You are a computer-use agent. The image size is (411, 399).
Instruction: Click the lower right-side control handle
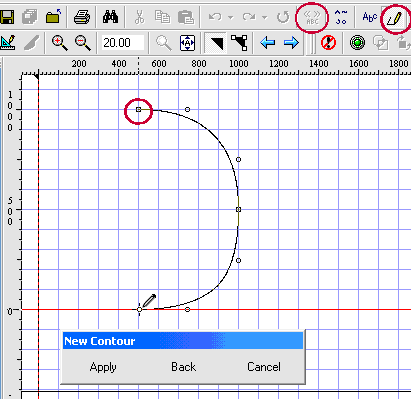click(238, 261)
